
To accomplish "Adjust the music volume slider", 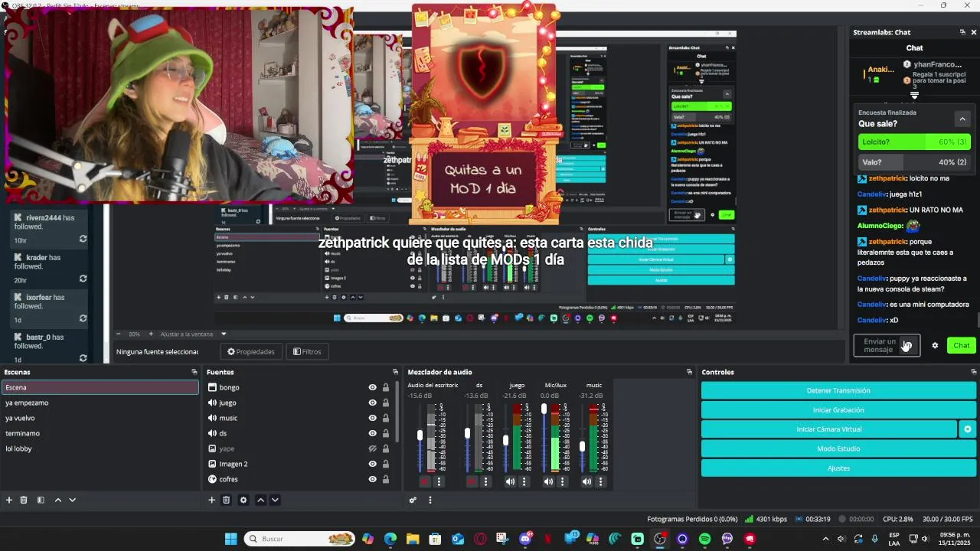I will pyautogui.click(x=582, y=446).
